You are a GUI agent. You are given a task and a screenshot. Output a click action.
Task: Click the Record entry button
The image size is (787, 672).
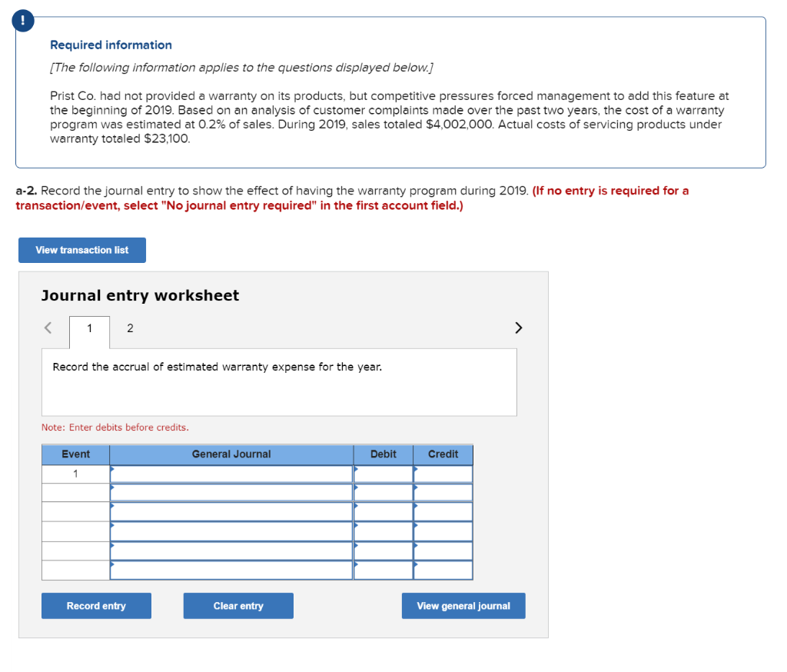(96, 606)
